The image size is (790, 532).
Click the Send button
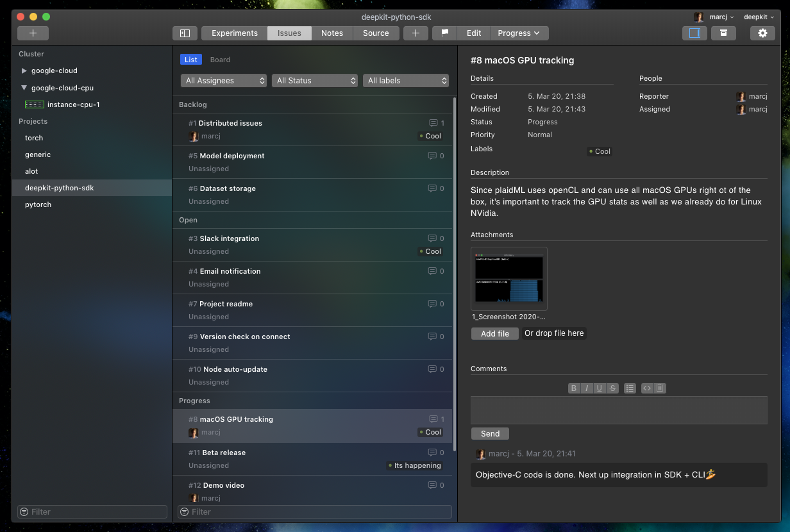(490, 433)
